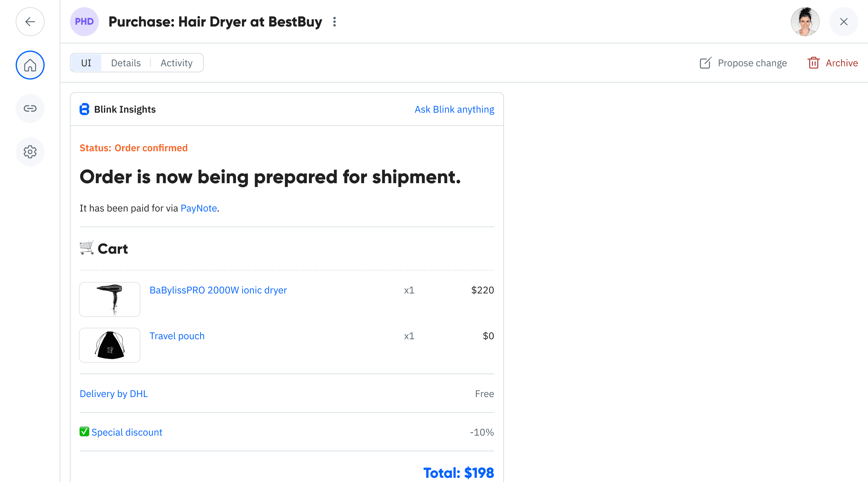Switch to the Details tab
868x482 pixels.
tap(126, 63)
